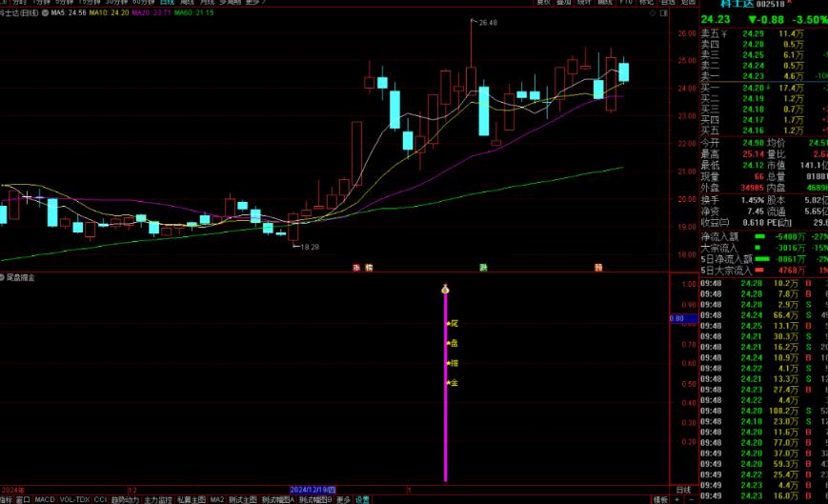This screenshot has width=828, height=504.
Task: Expand the 更多 indicators list in bottom bar
Action: 343,499
